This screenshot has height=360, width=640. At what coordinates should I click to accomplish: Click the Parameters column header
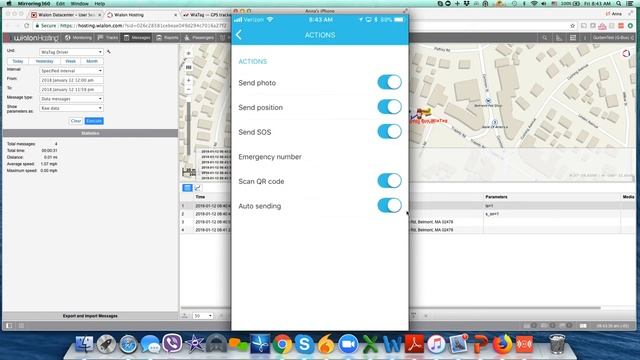click(496, 197)
